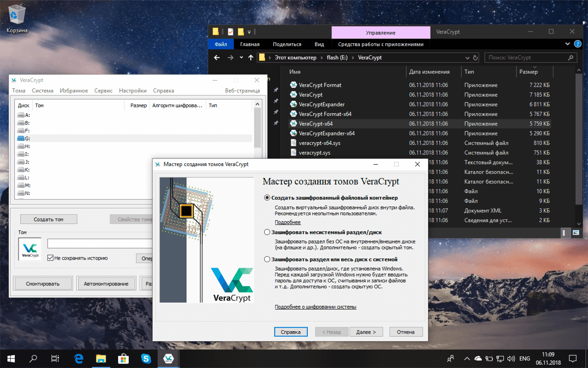Image resolution: width=588 pixels, height=368 pixels.
Task: Select encrypt non-system partition/drive option
Action: point(267,232)
